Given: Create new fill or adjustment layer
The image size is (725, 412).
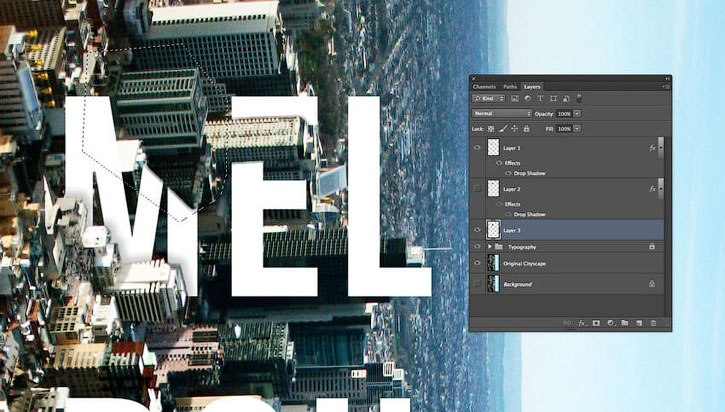Looking at the screenshot, I should tap(611, 323).
